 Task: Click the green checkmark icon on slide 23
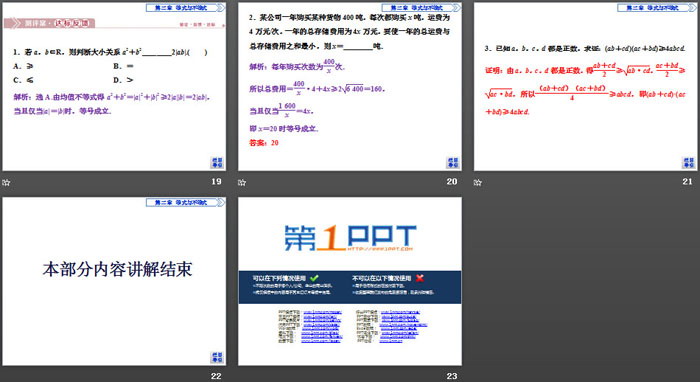[x=314, y=278]
